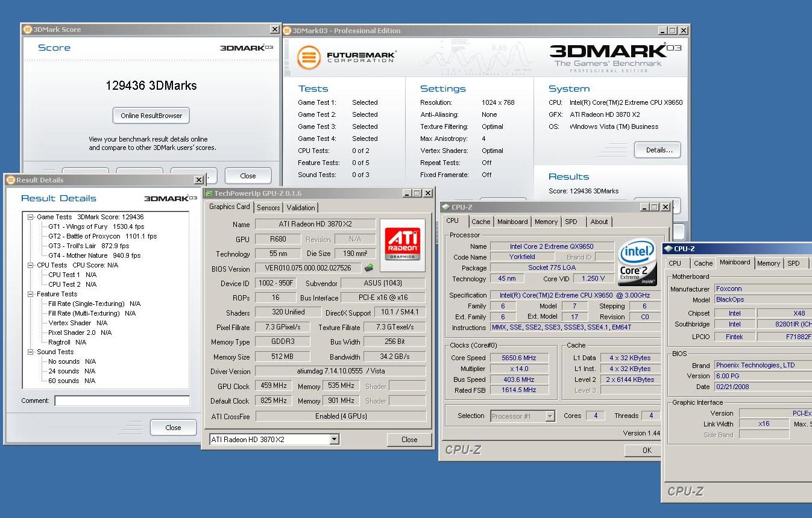The image size is (812, 518).
Task: Click the Default Clock 825 MHz field
Action: (x=274, y=401)
